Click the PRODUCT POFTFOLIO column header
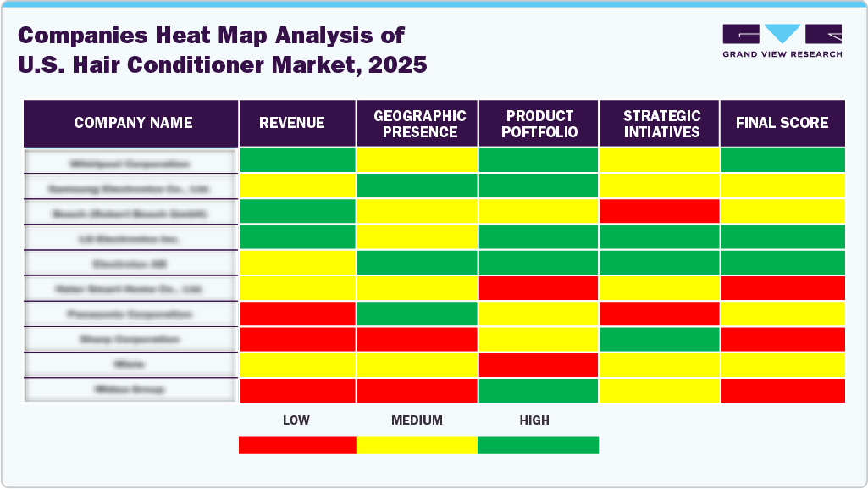Viewport: 868px width, 489px height. click(538, 123)
